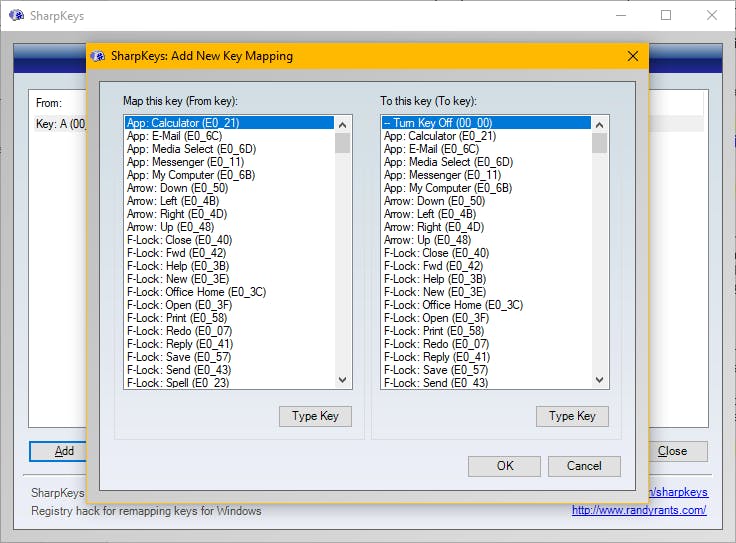Screen dimensions: 736x543
Task: Select F-Lock: Office Home (E0_3C) in From list
Action: coord(230,292)
